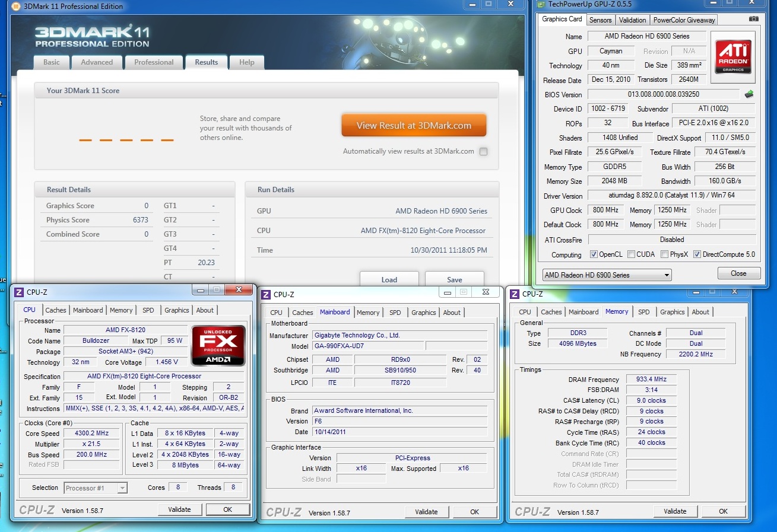Click View Result at 3DMark.com button

tap(414, 126)
